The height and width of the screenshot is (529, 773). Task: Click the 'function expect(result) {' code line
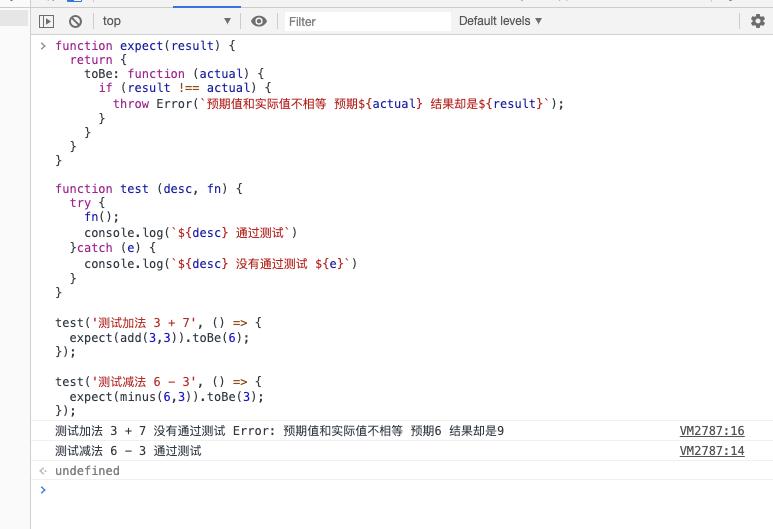(145, 46)
